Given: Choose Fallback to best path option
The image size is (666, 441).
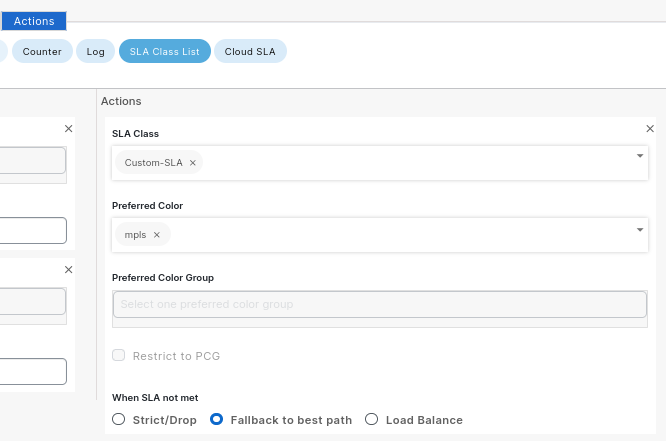Looking at the screenshot, I should 216,420.
